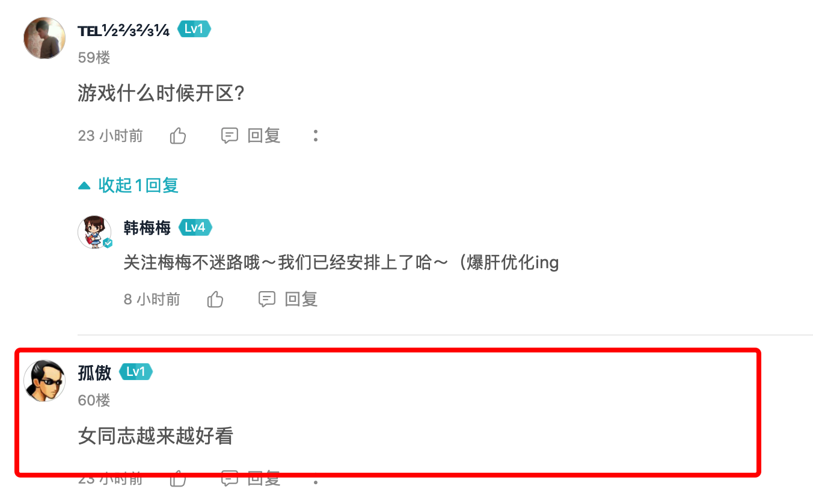Open 韩梅梅's avatar image
813x504 pixels.
(x=95, y=232)
